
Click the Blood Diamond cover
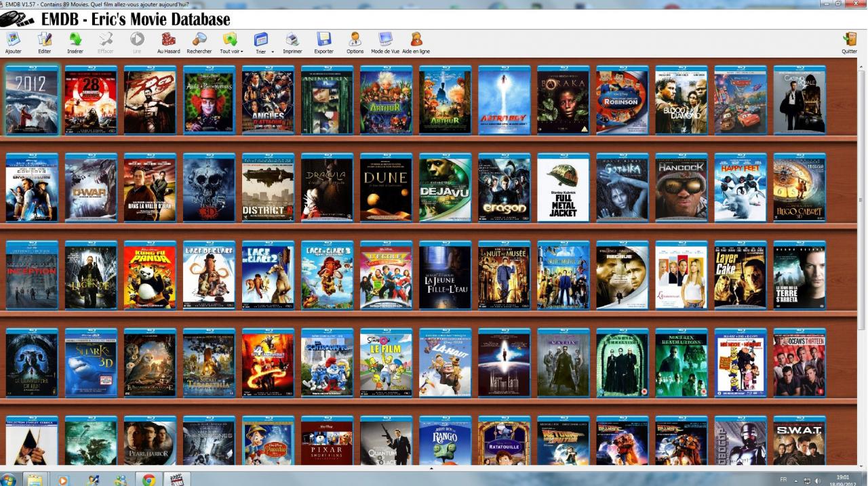click(x=681, y=100)
